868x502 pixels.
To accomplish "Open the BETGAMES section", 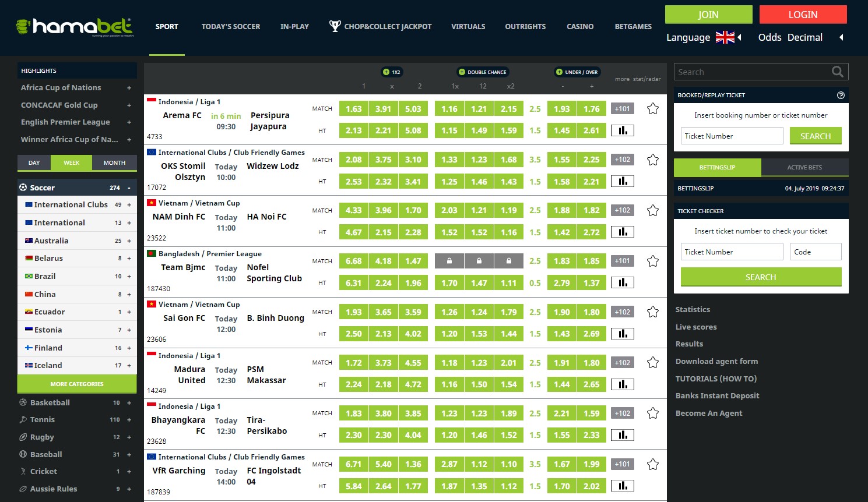I will [x=633, y=26].
